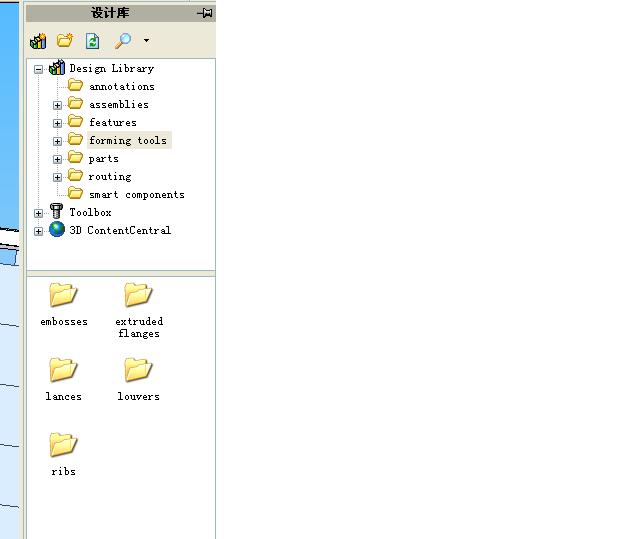Expand the features folder
Screen dimensions: 640x539
click(x=57, y=123)
